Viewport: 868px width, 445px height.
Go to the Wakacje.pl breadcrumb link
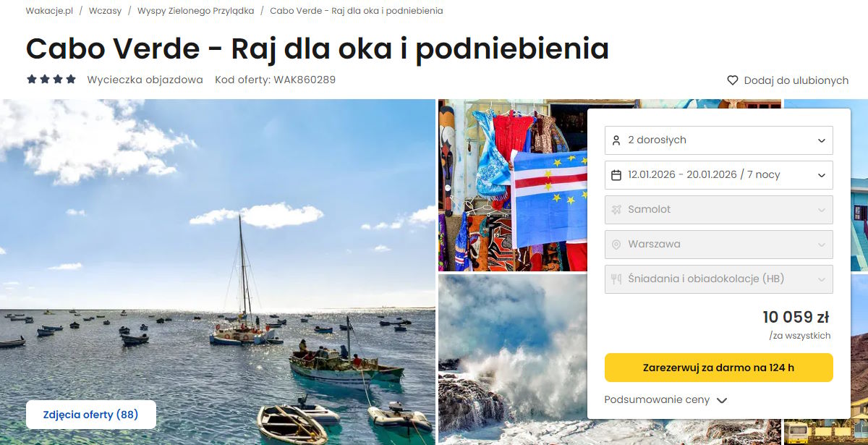point(49,11)
